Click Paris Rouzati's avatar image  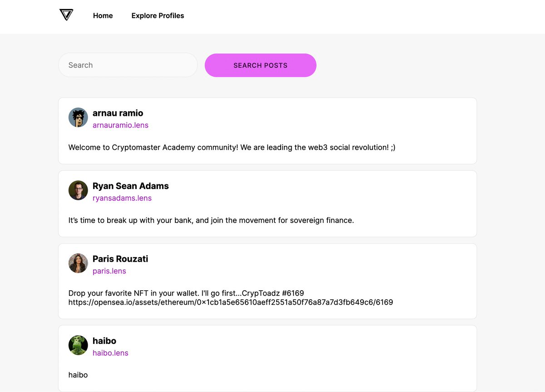78,263
